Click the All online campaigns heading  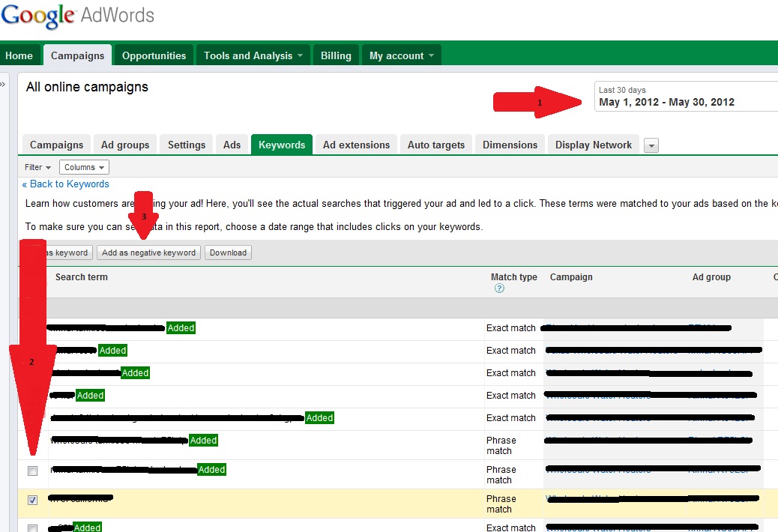(x=88, y=87)
